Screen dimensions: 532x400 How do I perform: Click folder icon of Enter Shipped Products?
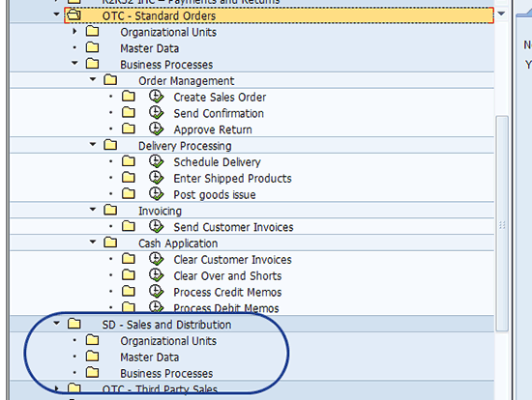tap(129, 178)
